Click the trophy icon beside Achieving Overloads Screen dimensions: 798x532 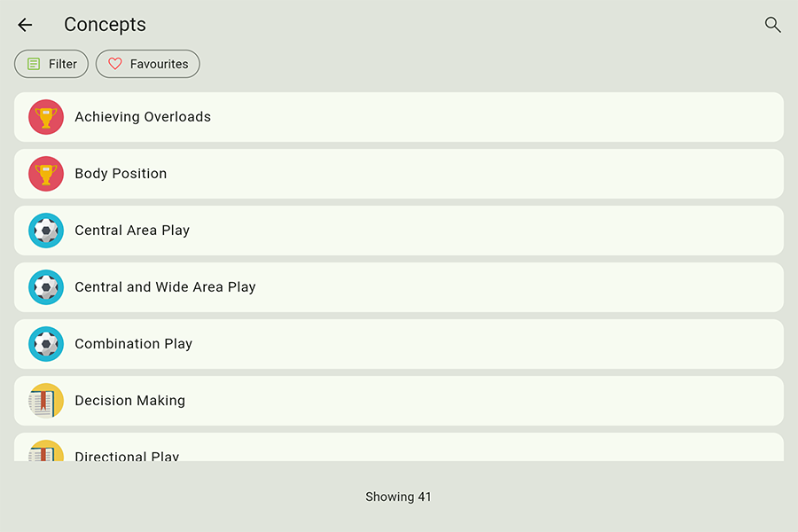pyautogui.click(x=46, y=117)
